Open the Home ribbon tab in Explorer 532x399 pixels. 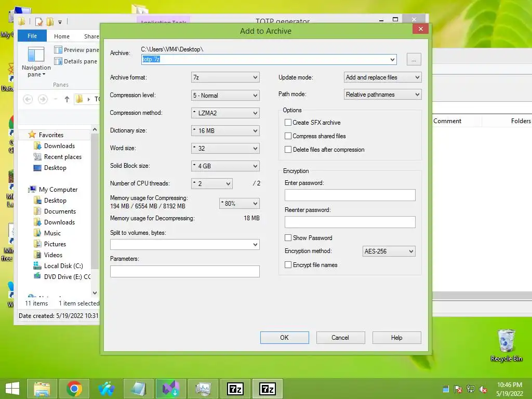pyautogui.click(x=62, y=36)
